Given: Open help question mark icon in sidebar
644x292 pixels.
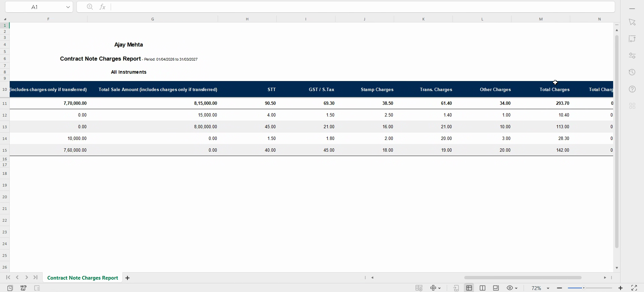Looking at the screenshot, I should pos(632,89).
